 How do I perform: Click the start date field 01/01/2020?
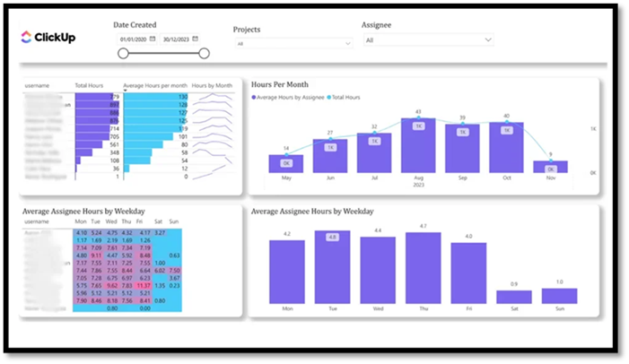[133, 39]
